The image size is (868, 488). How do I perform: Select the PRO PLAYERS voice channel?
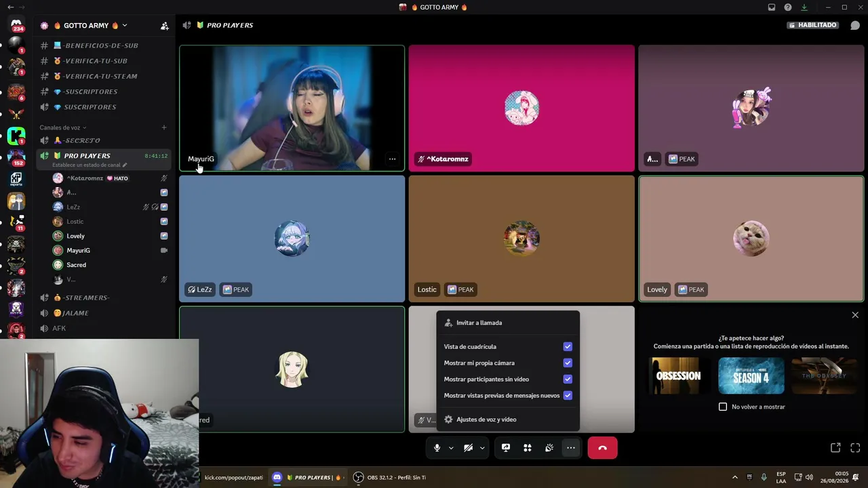pos(87,156)
